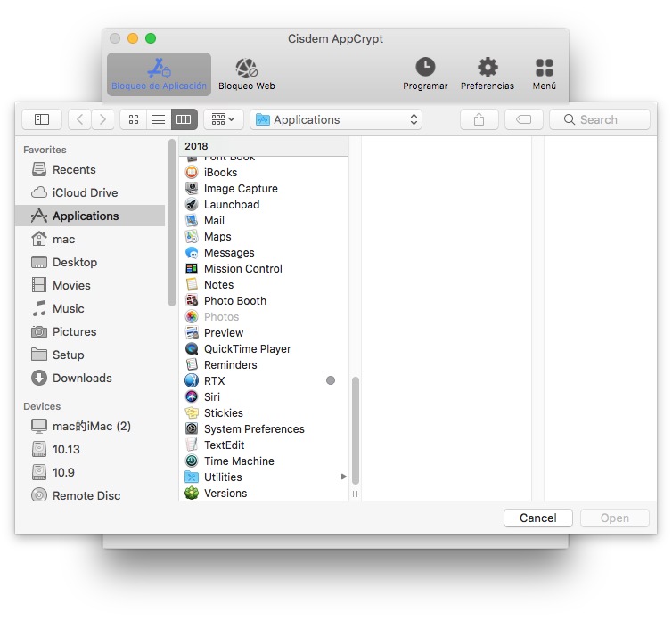The width and height of the screenshot is (672, 620).
Task: Open Preferencias gear icon
Action: tap(487, 68)
